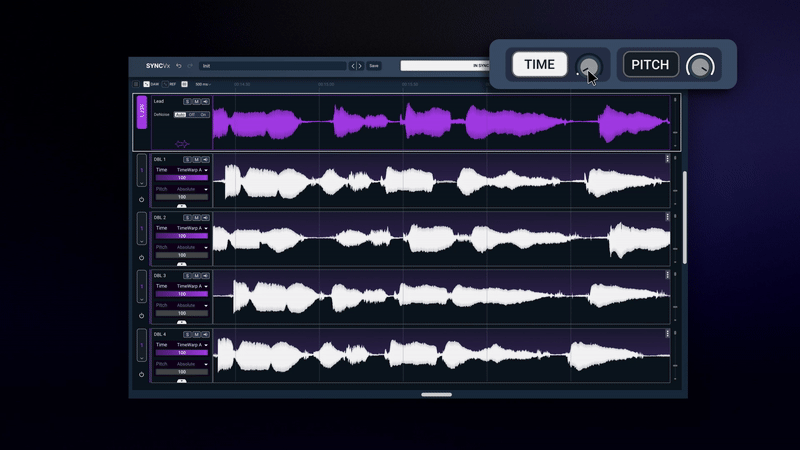
Task: Toggle DBL 2 power icon
Action: pos(141,258)
